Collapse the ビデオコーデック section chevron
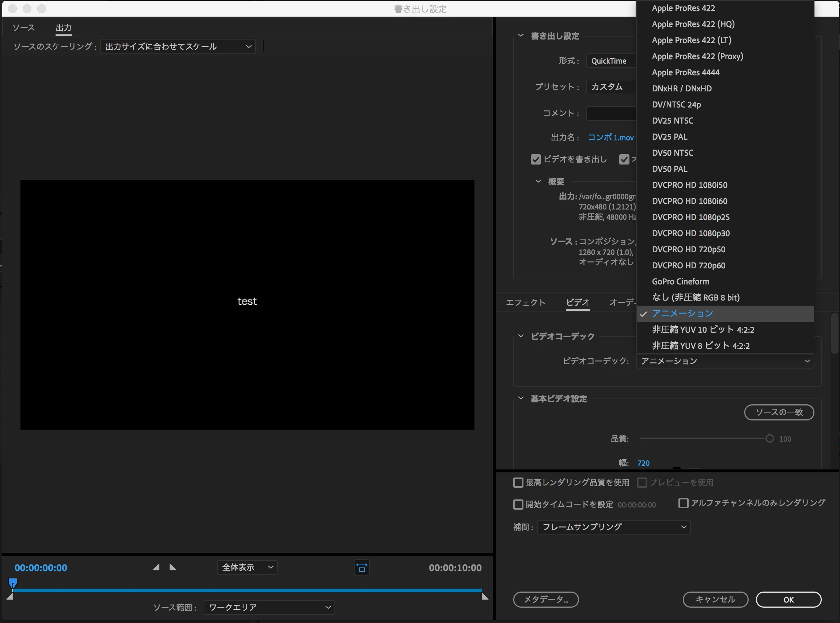 pyautogui.click(x=521, y=336)
